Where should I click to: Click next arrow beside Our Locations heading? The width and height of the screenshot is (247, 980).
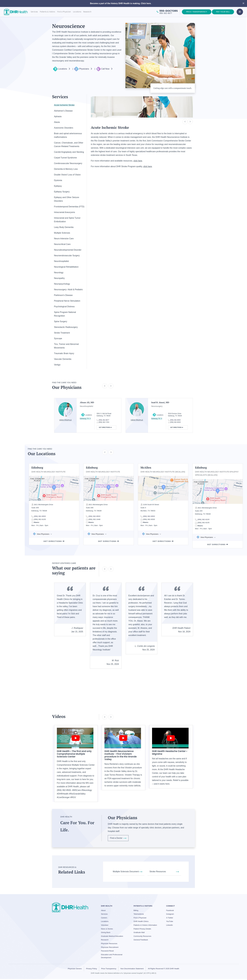tap(111, 452)
